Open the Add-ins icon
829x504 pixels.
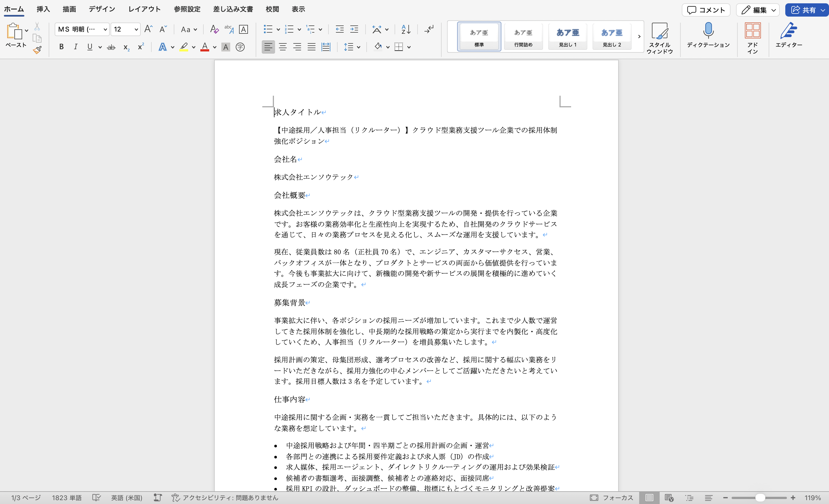(x=753, y=38)
